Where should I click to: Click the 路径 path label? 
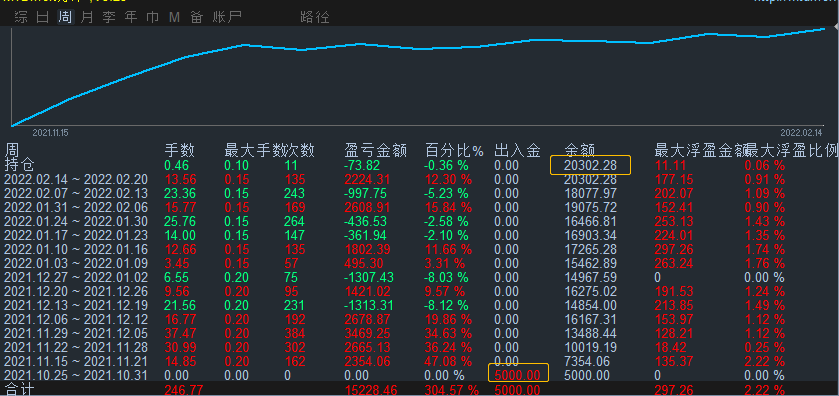(315, 17)
